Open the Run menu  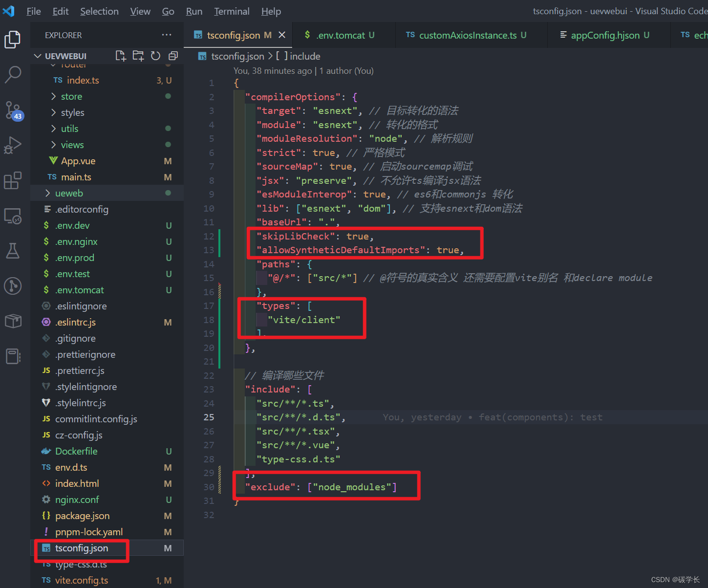click(x=194, y=11)
